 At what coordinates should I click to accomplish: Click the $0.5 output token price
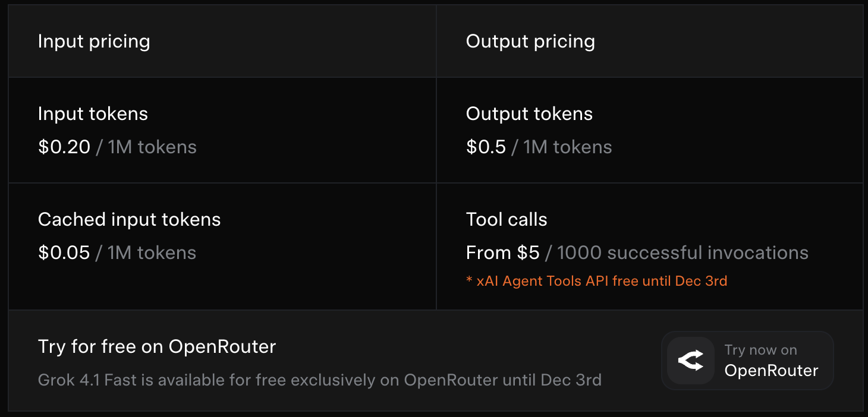(x=486, y=147)
